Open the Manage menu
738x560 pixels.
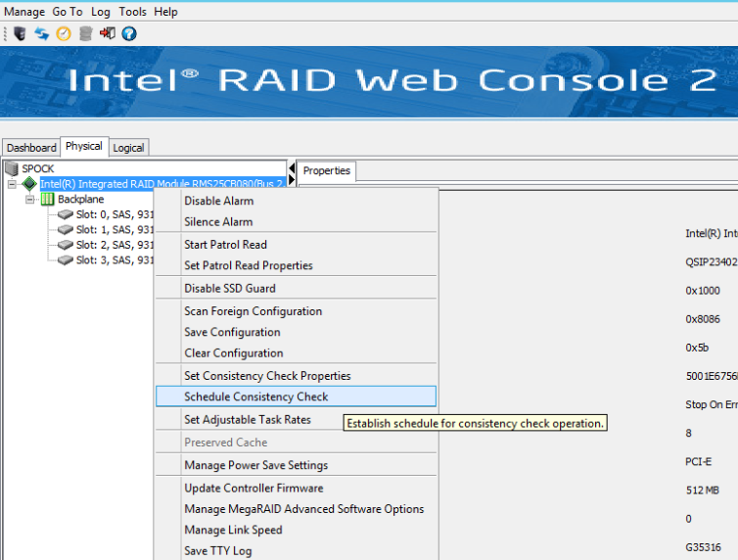pyautogui.click(x=24, y=12)
